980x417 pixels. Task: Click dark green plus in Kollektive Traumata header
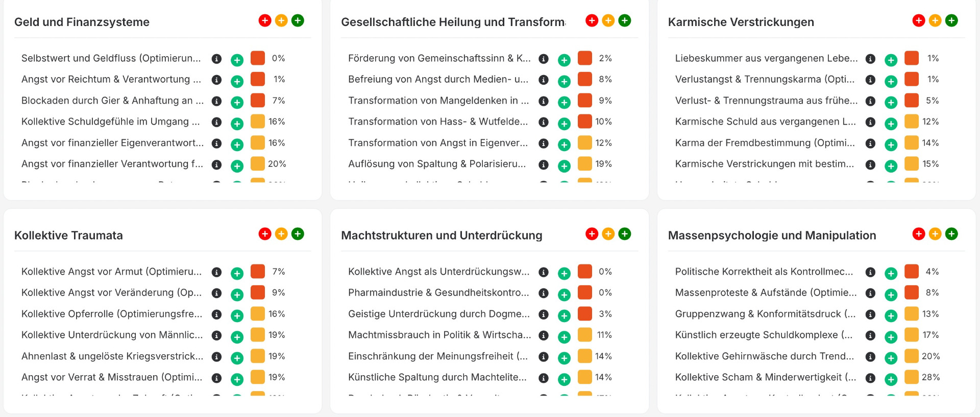click(298, 234)
